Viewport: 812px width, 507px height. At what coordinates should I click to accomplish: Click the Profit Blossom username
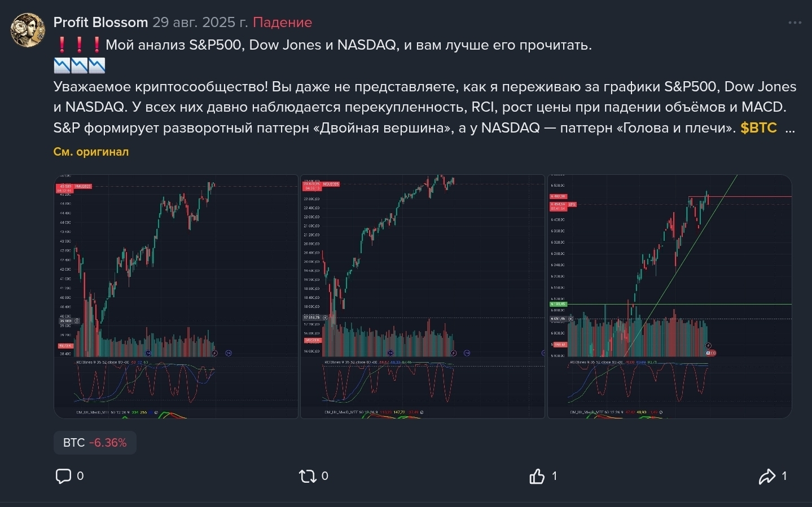pyautogui.click(x=100, y=23)
